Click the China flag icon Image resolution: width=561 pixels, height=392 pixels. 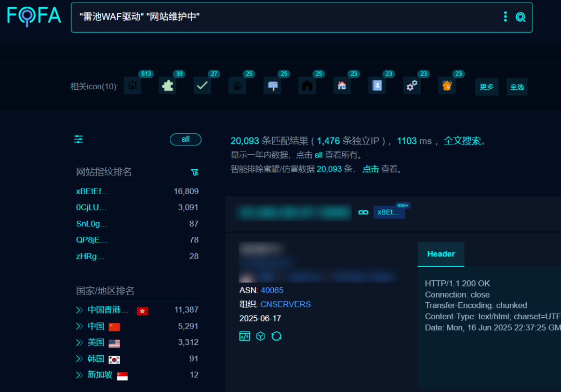tap(114, 327)
